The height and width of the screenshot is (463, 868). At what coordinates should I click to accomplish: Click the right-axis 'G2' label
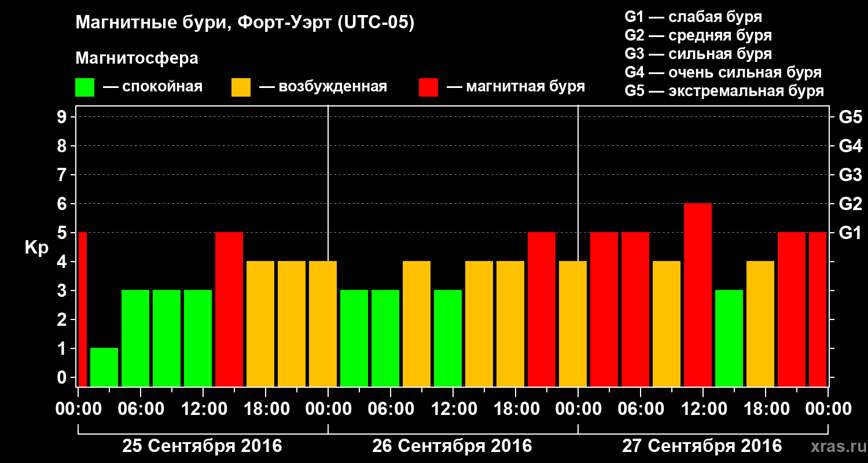click(851, 204)
